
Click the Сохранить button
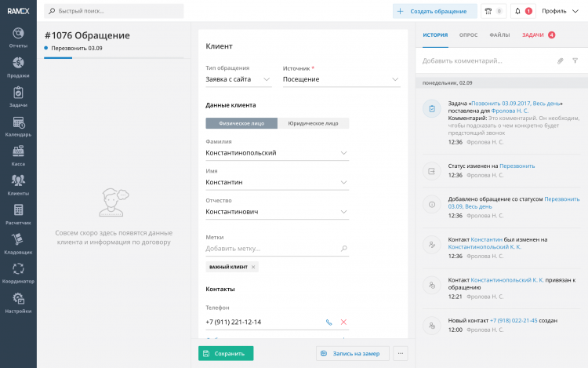(x=226, y=353)
